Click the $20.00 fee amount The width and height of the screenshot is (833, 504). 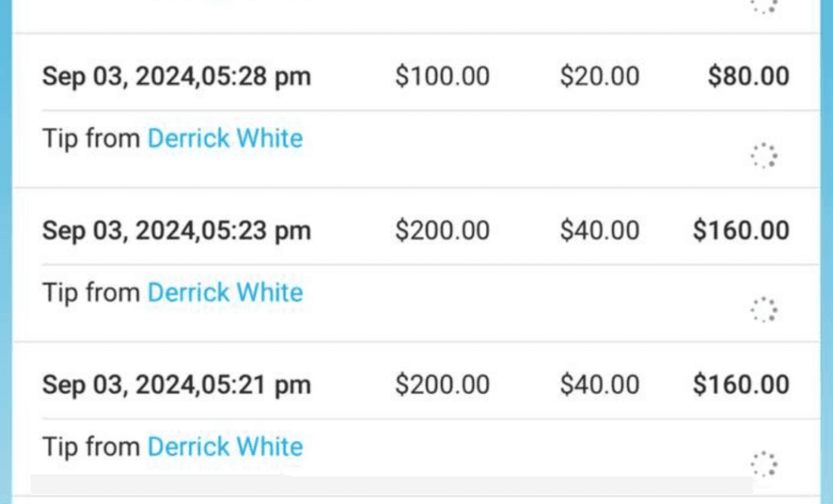(x=599, y=76)
